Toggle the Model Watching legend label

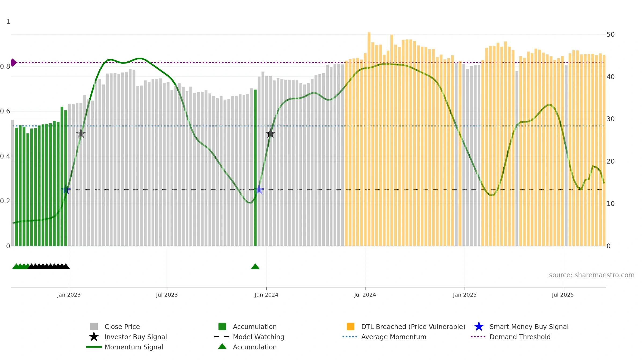pyautogui.click(x=258, y=337)
